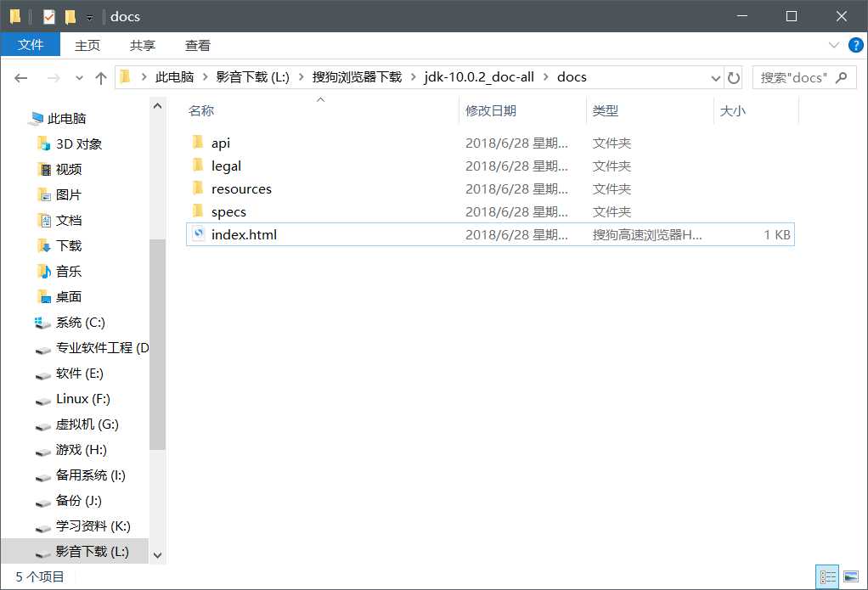Switch to details view layout
This screenshot has height=590, width=868.
pos(827,576)
